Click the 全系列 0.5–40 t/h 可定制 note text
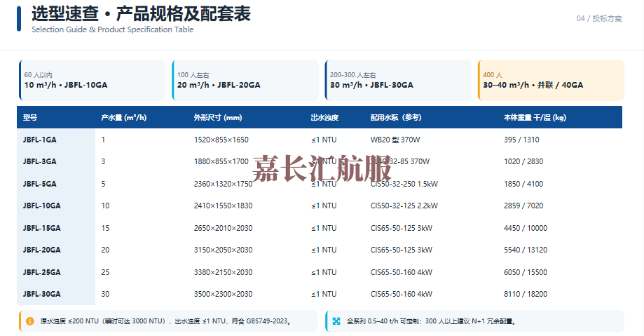The height and width of the screenshot is (336, 644). [x=431, y=321]
